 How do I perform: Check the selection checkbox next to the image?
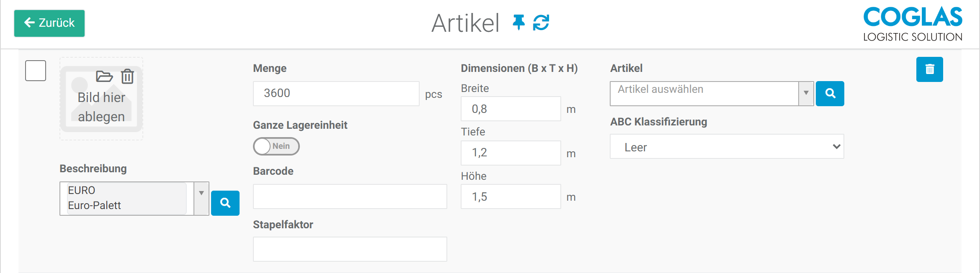point(36,71)
